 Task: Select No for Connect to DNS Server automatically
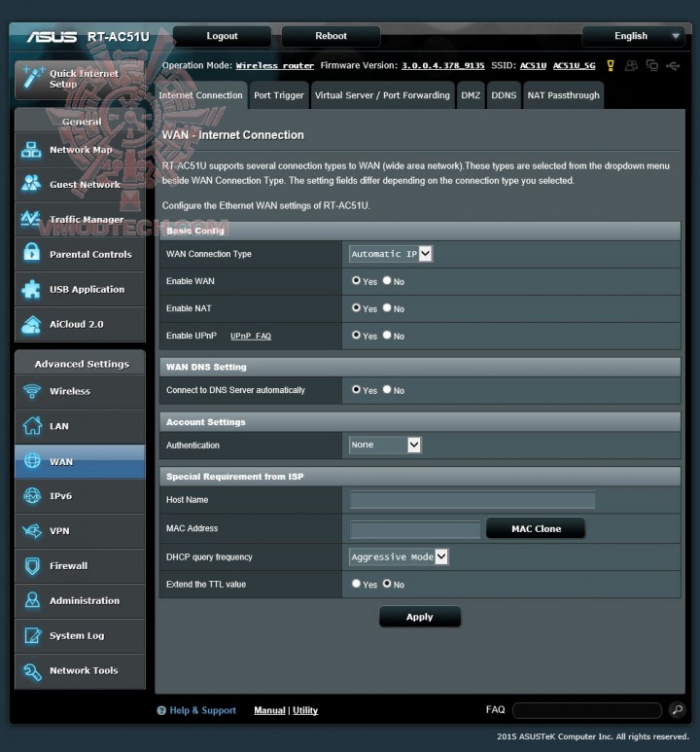tap(387, 389)
